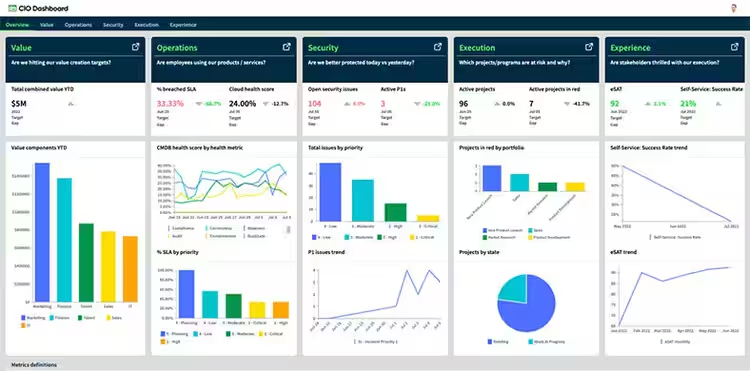This screenshot has height=371, width=750.
Task: Toggle 4 - Low in Total issues legend
Action: click(x=322, y=237)
